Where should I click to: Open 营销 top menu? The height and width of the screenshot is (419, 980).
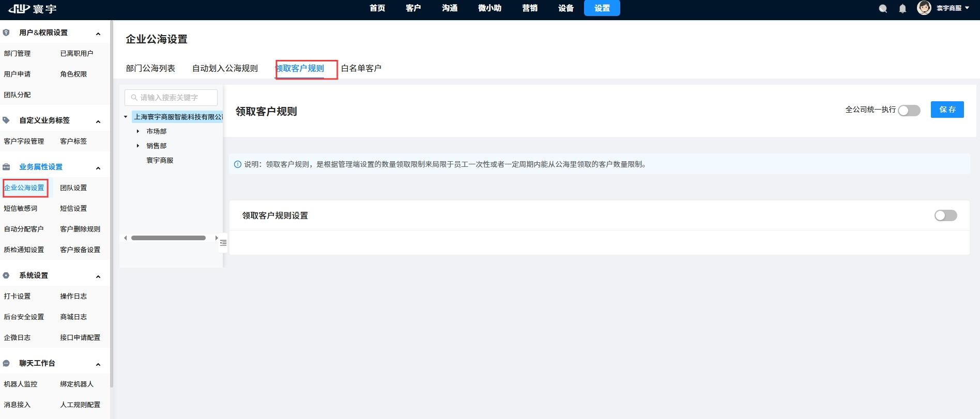tap(530, 8)
